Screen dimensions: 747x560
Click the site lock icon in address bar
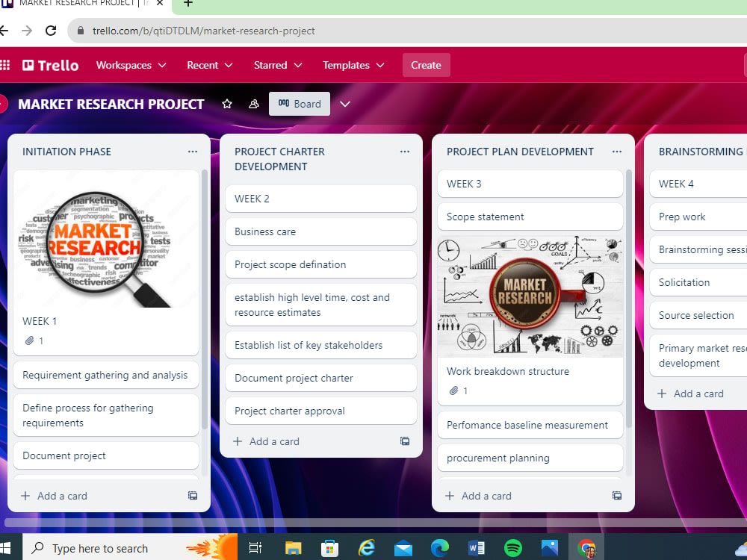81,31
